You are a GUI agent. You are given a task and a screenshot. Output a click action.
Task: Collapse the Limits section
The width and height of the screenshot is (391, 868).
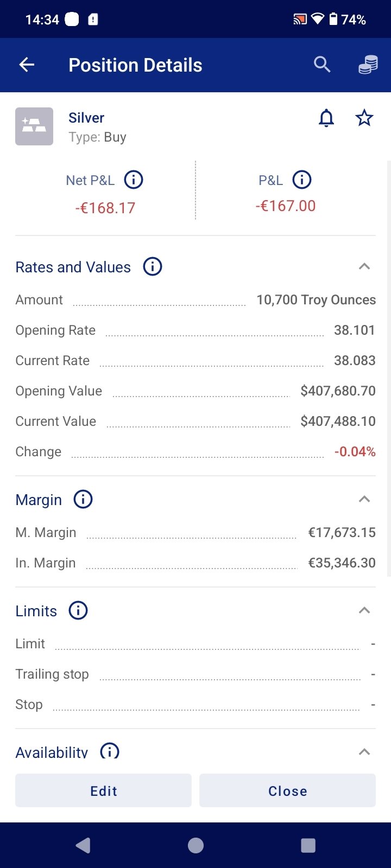point(364,610)
